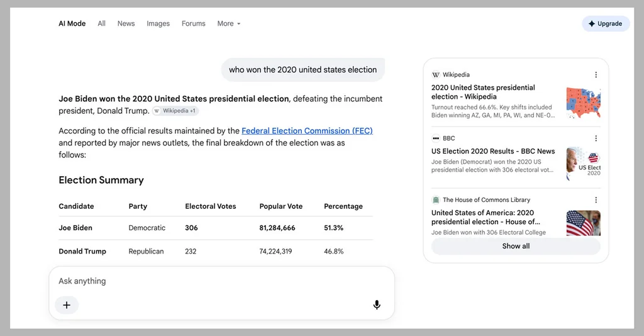Click the 'Percentage' column header

343,206
